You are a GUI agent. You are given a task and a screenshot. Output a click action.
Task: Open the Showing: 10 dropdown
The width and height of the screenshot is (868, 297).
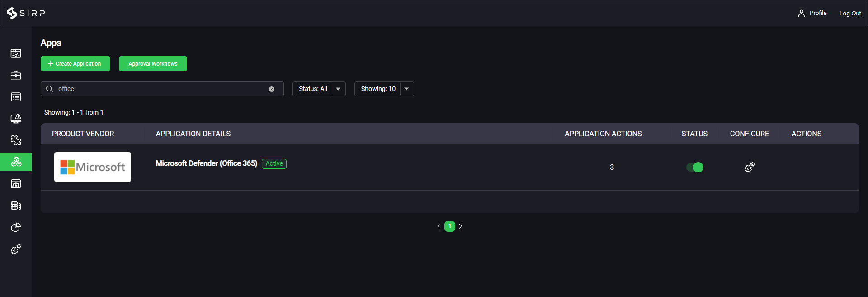point(384,89)
